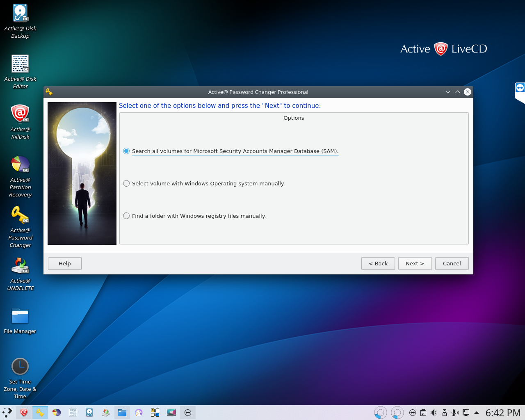Go back with the < Back button
525x420 pixels.
point(378,263)
